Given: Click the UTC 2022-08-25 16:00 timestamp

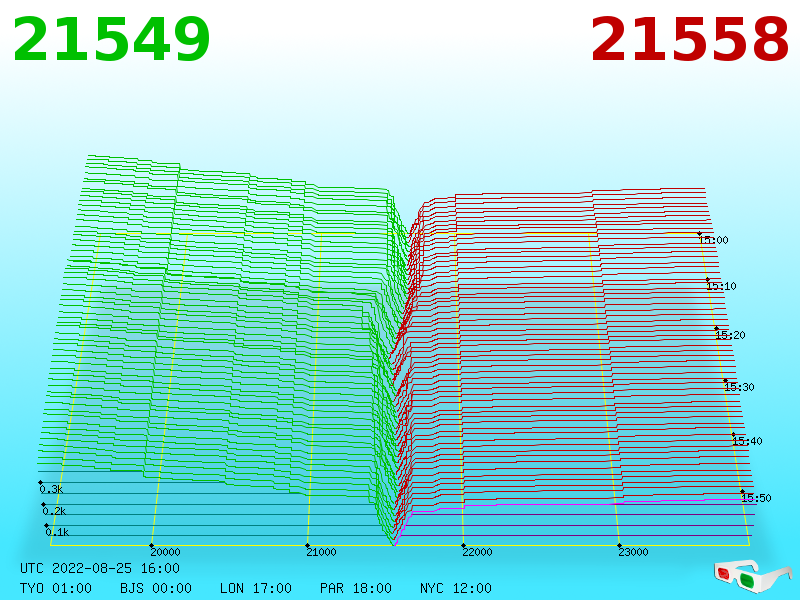Looking at the screenshot, I should point(100,568).
